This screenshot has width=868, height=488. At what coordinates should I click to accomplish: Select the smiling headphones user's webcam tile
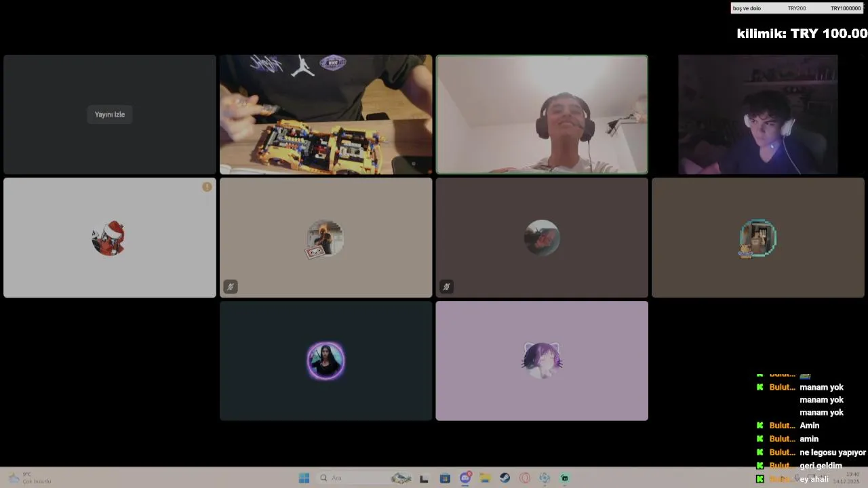point(542,115)
